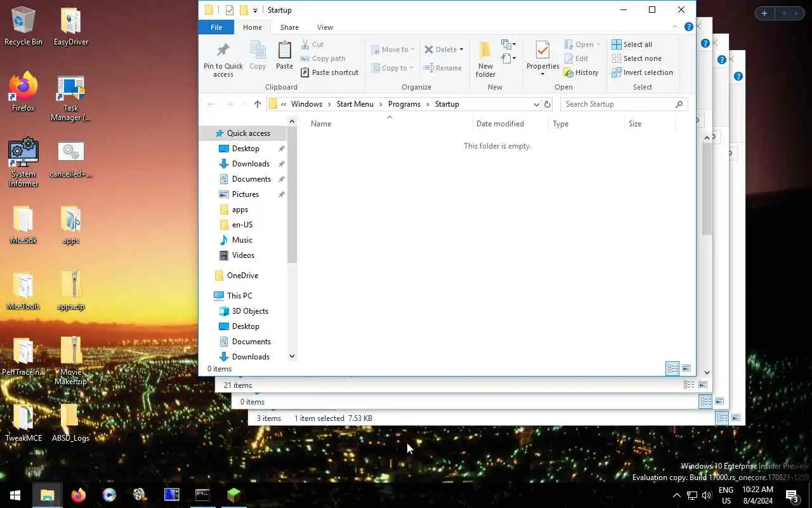Go to Start Menu in breadcrumb
The image size is (812, 508).
point(355,104)
